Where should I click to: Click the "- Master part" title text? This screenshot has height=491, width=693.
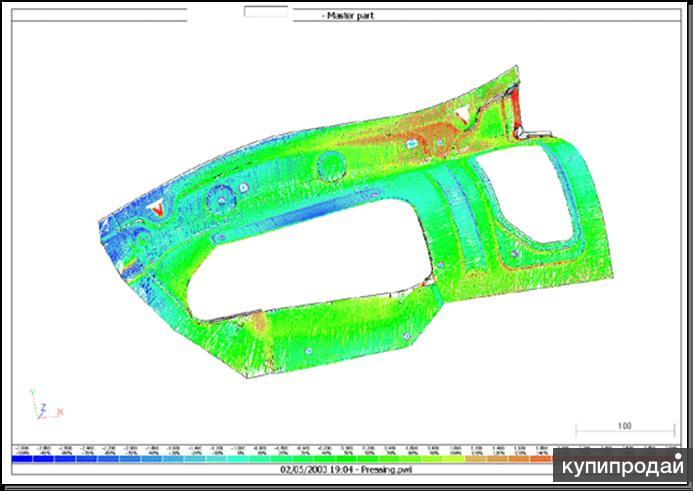point(350,15)
